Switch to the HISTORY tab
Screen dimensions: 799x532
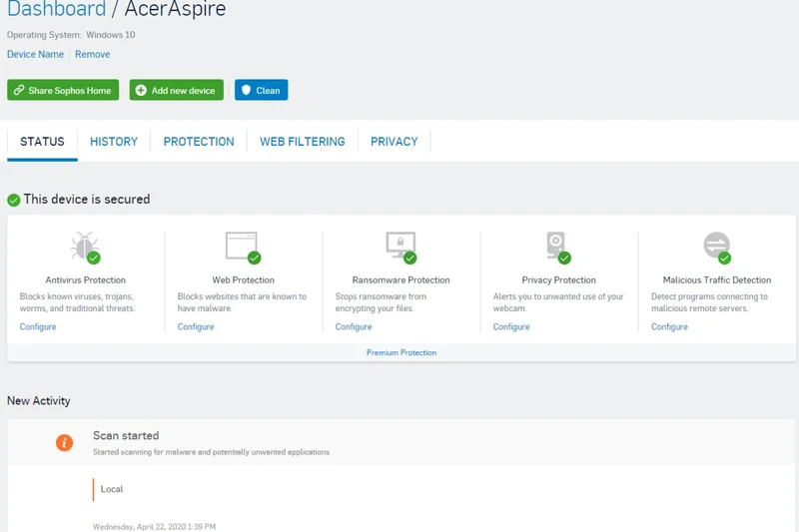tap(114, 142)
